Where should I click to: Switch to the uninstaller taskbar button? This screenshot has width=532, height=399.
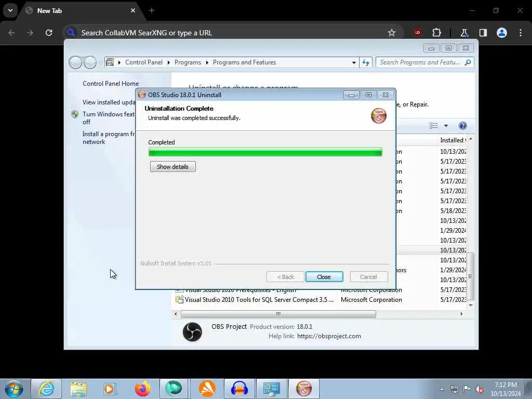303,389
